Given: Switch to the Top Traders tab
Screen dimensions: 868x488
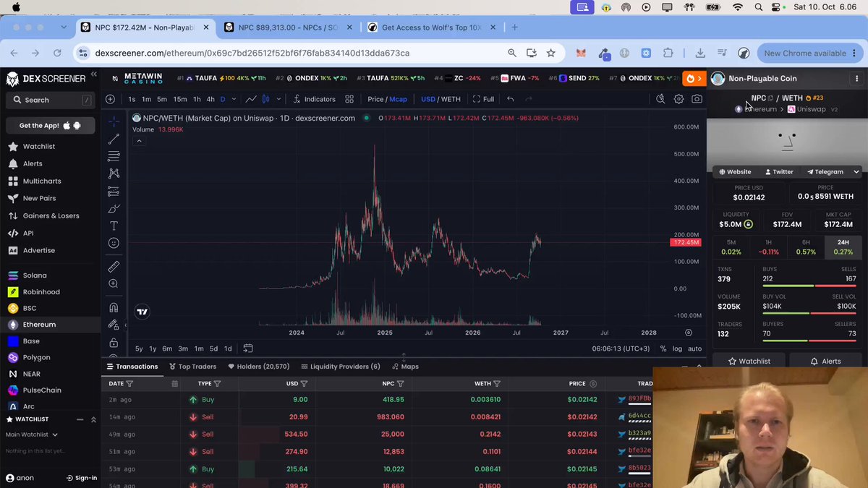Looking at the screenshot, I should (192, 367).
